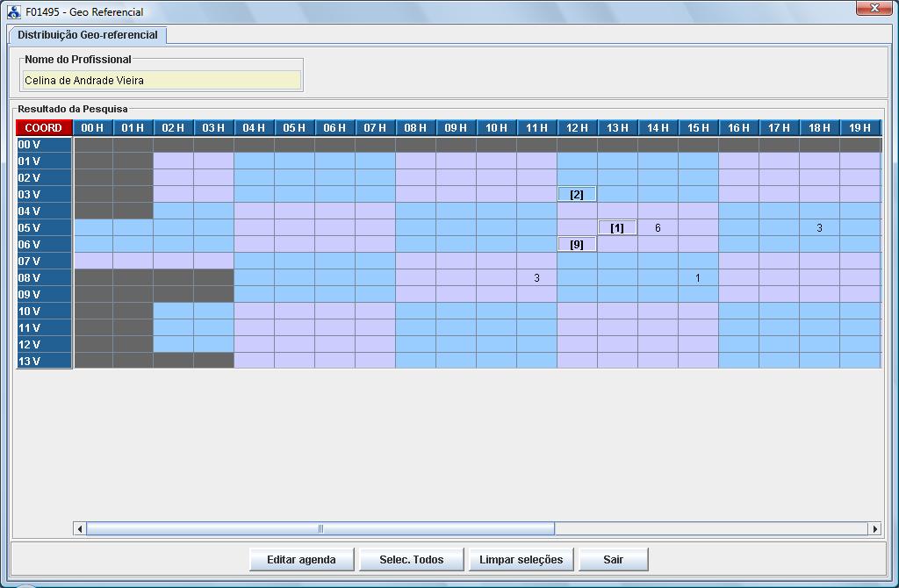This screenshot has height=588, width=899.
Task: Open the Distribuição Geo-referencial tab
Action: 88,35
